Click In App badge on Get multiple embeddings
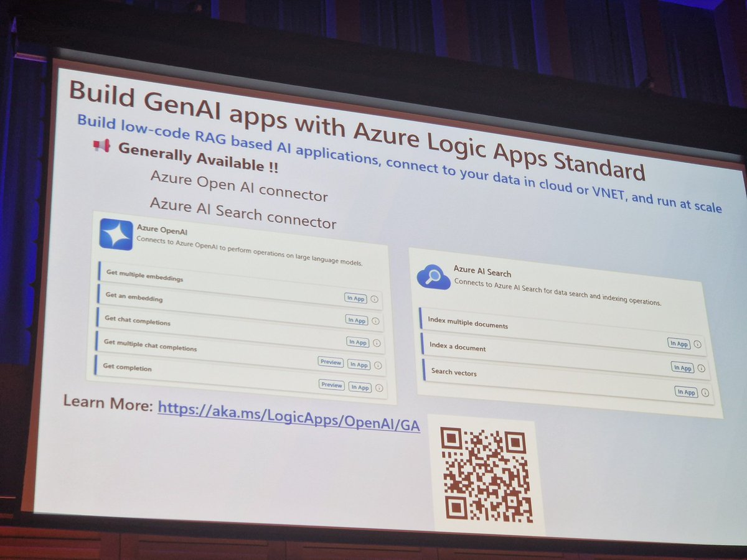747x560 pixels. [355, 298]
